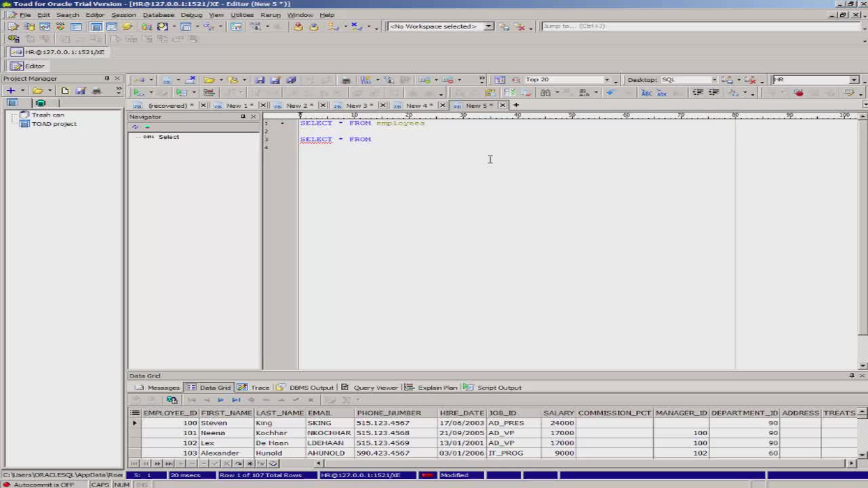The image size is (868, 488).
Task: Expand the Project Manager toolbar overflow chevron
Action: tap(119, 90)
